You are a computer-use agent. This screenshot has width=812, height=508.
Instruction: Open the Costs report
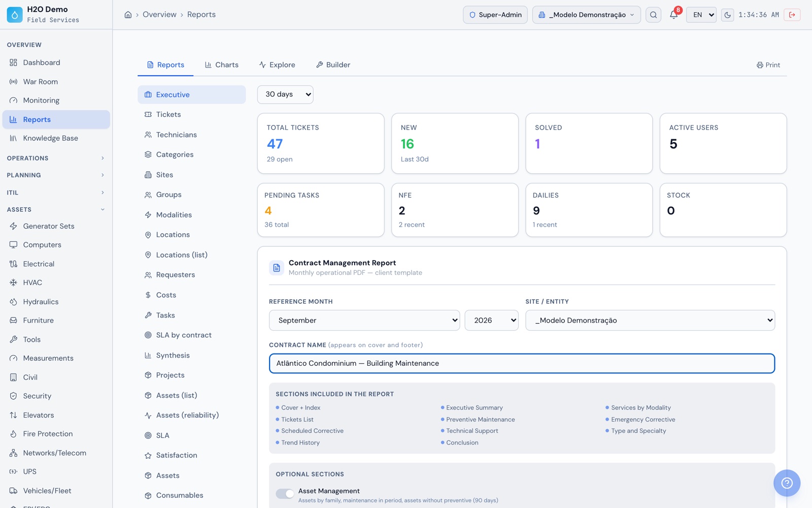pyautogui.click(x=192, y=295)
